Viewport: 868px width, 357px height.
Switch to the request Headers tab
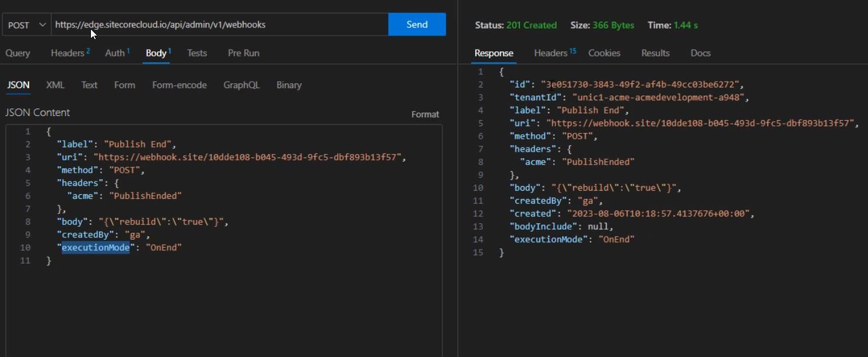[x=70, y=53]
